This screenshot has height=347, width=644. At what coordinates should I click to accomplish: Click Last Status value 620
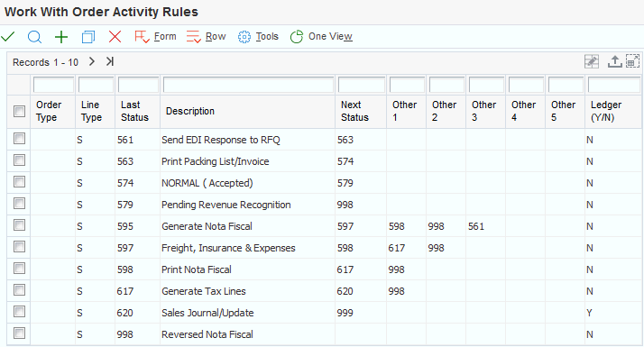point(124,313)
